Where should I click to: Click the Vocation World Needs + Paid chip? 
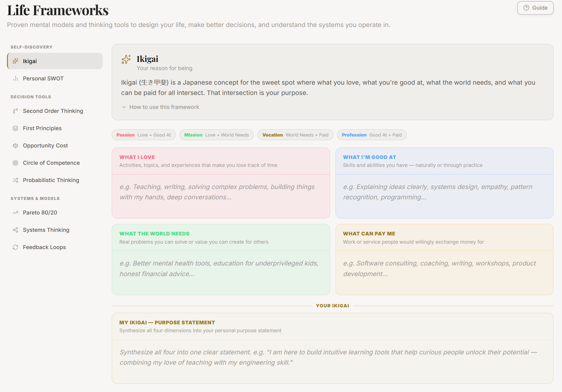[x=295, y=135]
